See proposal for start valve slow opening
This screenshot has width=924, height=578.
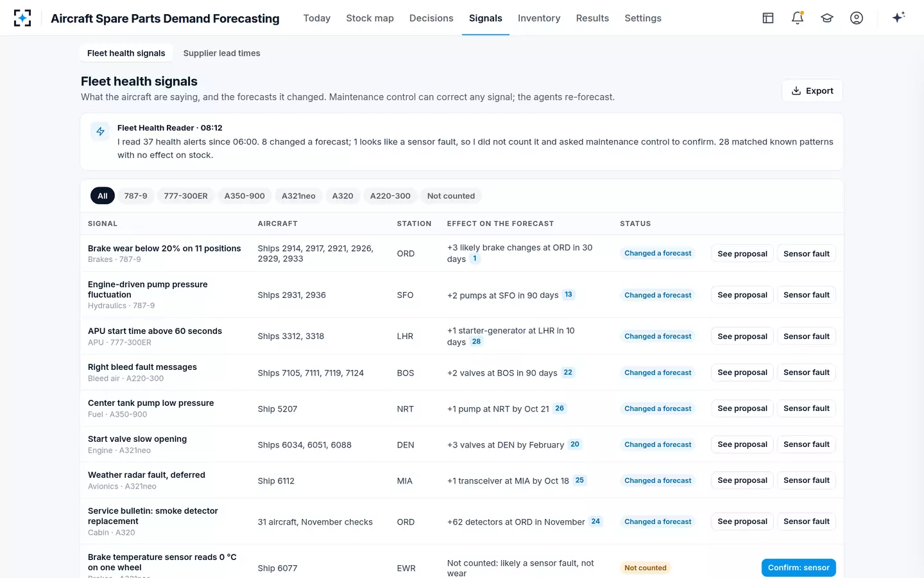coord(742,444)
